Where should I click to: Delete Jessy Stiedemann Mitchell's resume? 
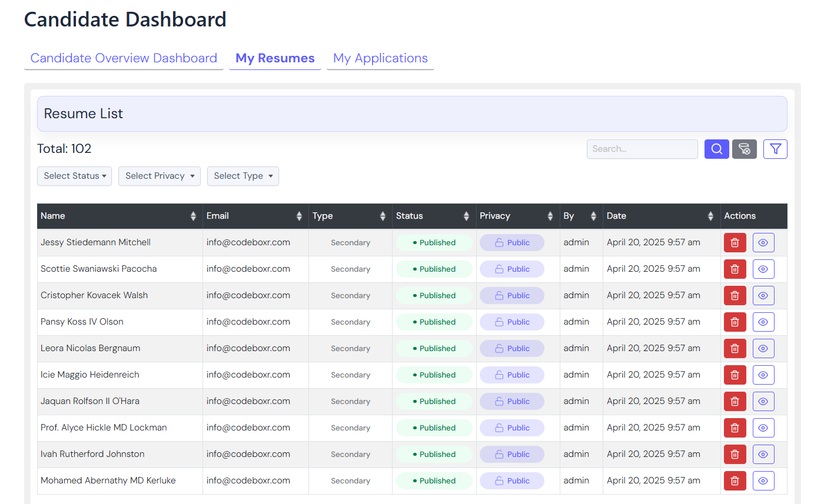pos(735,242)
